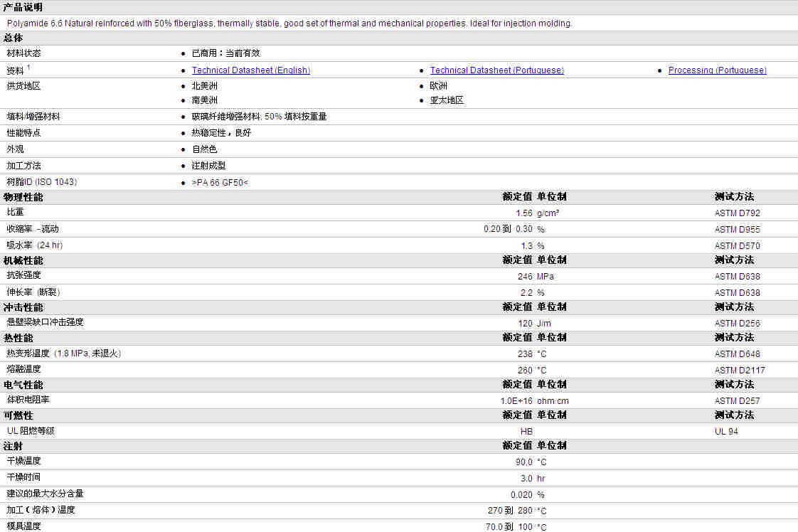798x532 pixels.
Task: Click the HB flammability rating value
Action: tap(526, 431)
